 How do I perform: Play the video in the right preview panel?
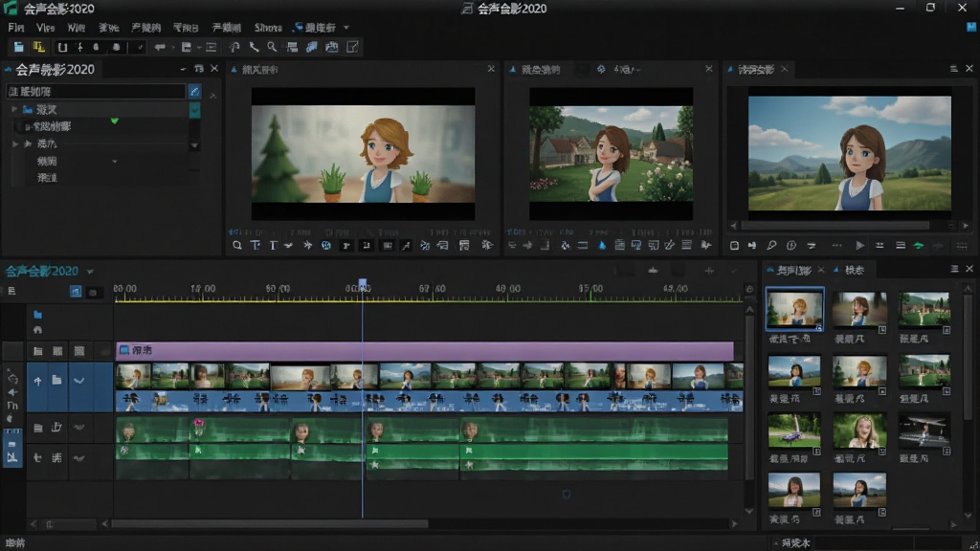pos(860,246)
